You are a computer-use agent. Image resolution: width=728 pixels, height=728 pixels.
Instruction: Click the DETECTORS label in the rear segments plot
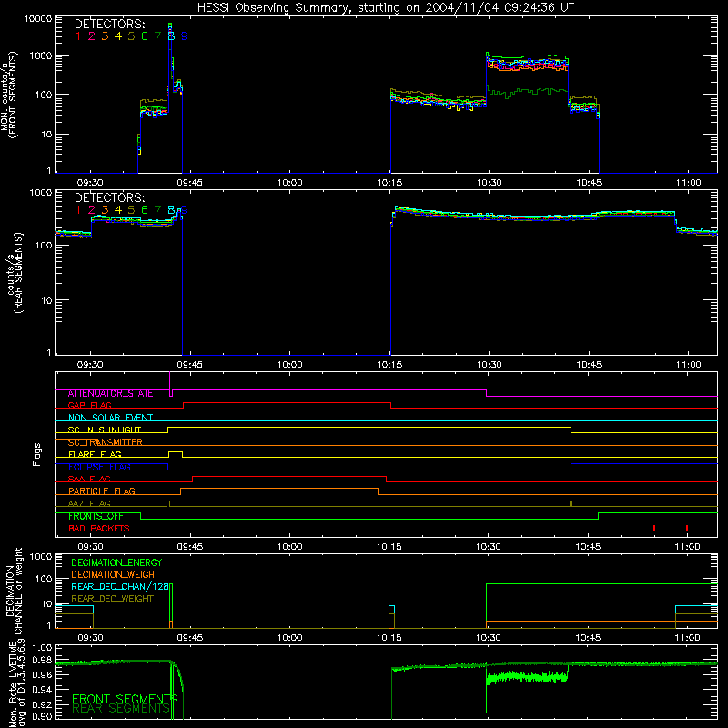click(x=109, y=198)
